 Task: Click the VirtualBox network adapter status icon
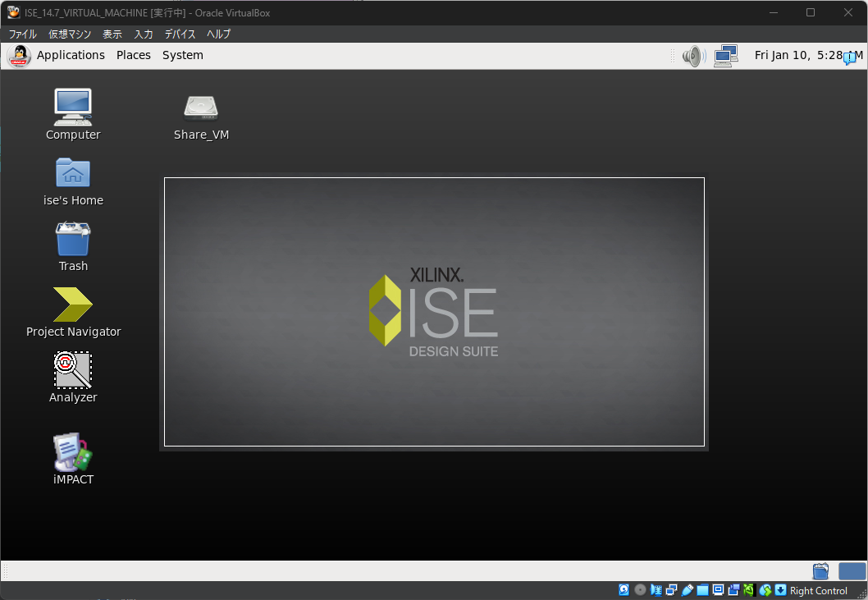[x=671, y=590]
